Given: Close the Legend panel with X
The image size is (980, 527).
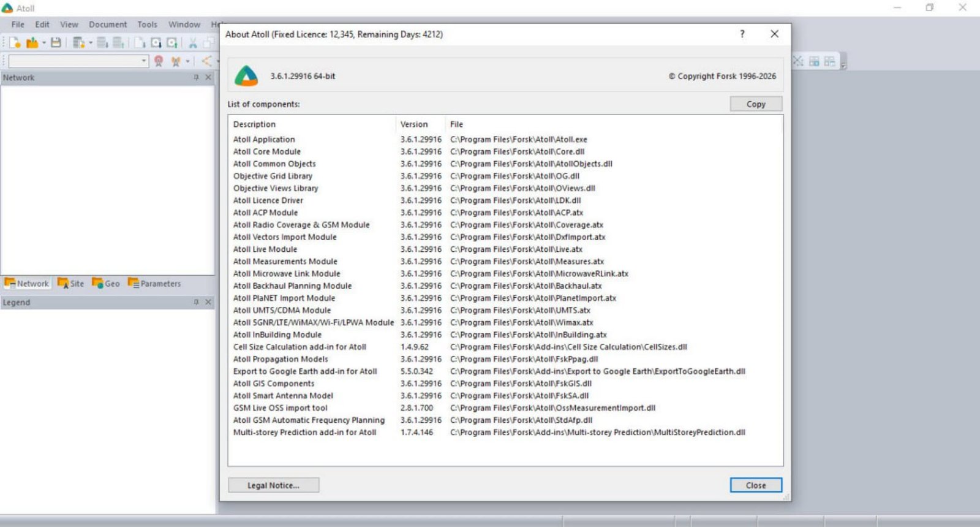Looking at the screenshot, I should (208, 302).
